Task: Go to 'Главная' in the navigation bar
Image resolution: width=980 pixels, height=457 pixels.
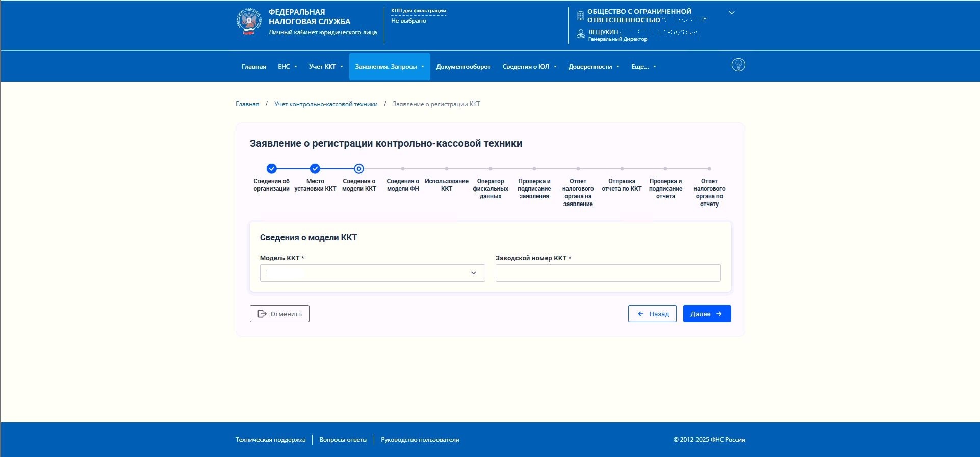Action: (x=253, y=67)
